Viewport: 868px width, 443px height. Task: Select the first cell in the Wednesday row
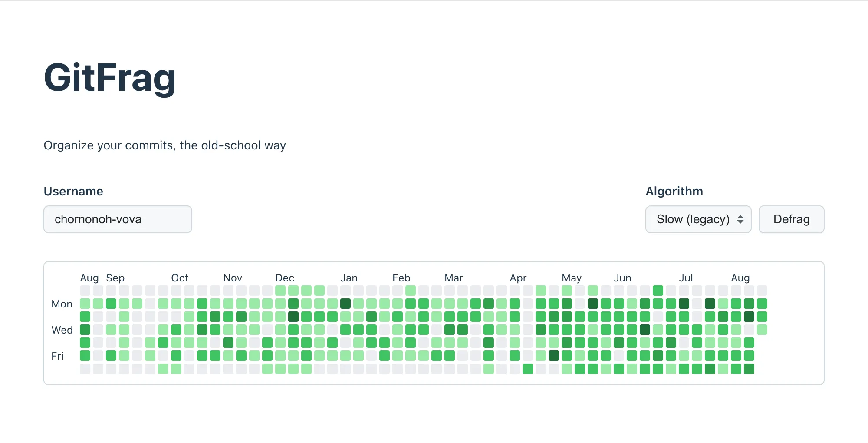point(85,330)
